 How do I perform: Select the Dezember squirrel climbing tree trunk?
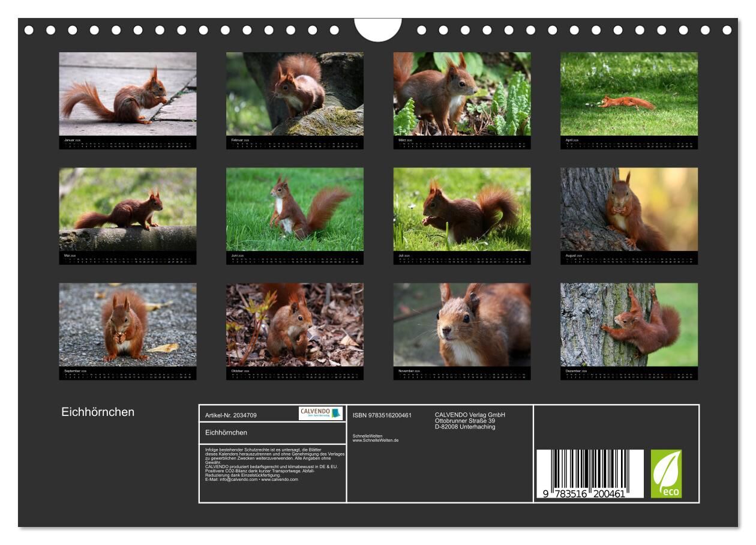click(x=629, y=325)
